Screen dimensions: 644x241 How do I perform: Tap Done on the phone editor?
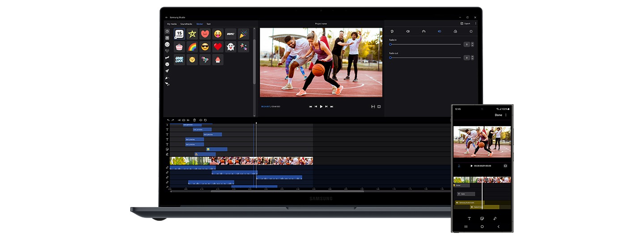click(x=498, y=115)
